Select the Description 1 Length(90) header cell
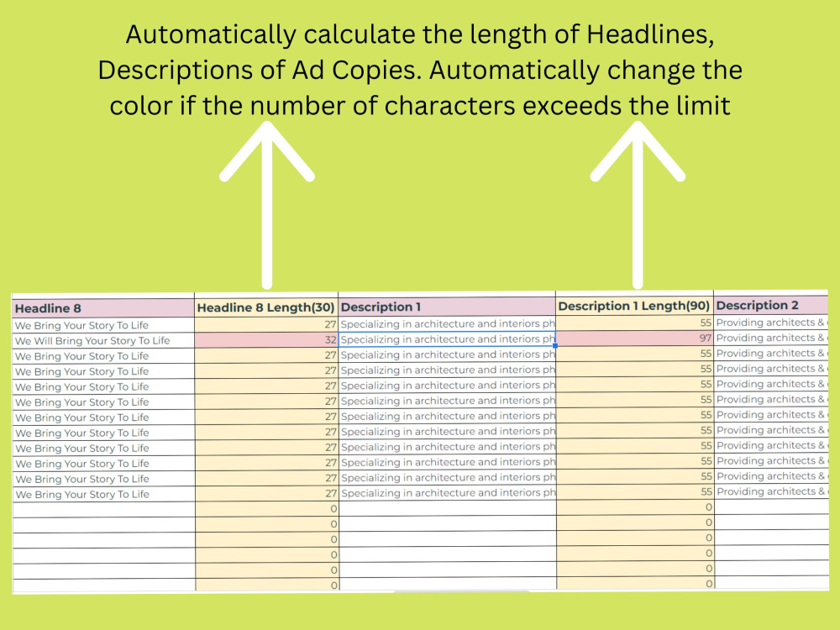The height and width of the screenshot is (630, 840). coord(634,306)
